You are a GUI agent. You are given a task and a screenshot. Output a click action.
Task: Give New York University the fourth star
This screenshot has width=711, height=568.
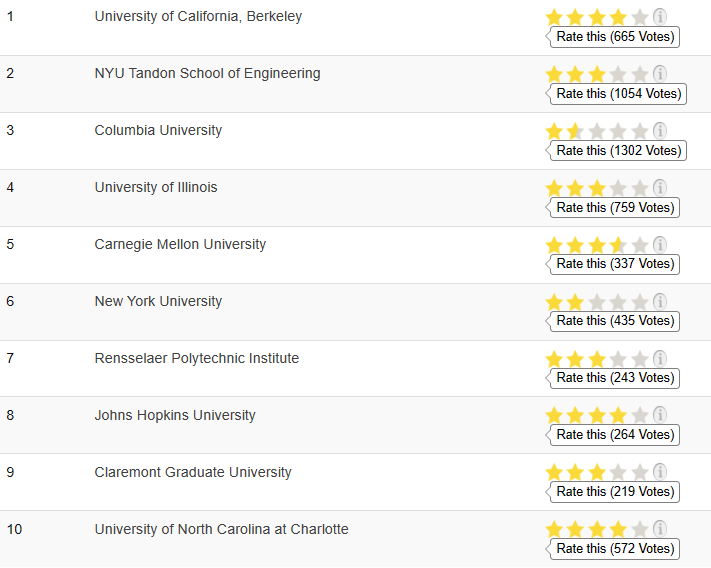618,302
